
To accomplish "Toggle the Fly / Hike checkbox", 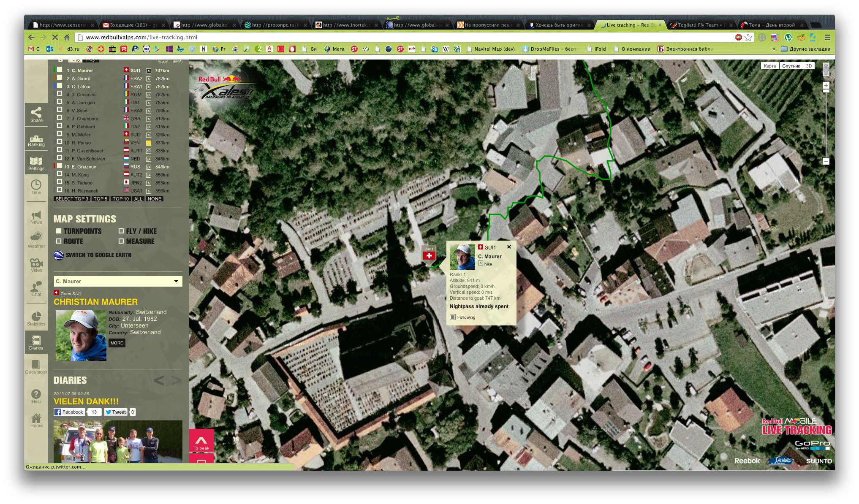I will tap(121, 231).
